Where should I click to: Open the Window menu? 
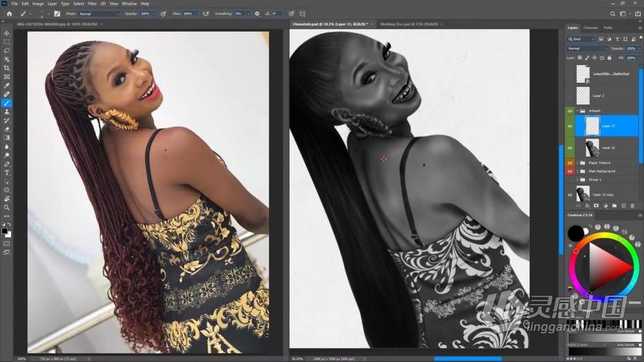point(129,3)
